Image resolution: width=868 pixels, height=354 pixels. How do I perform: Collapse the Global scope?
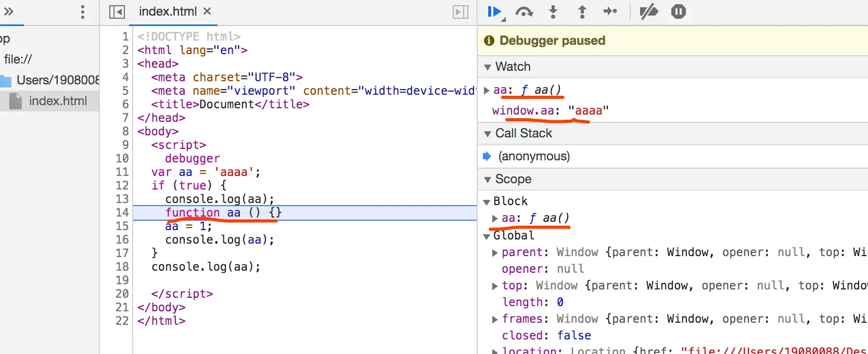pos(487,236)
